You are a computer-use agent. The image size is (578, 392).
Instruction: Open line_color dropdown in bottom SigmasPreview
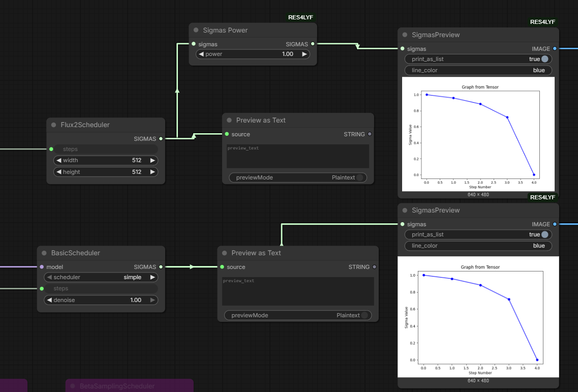478,246
